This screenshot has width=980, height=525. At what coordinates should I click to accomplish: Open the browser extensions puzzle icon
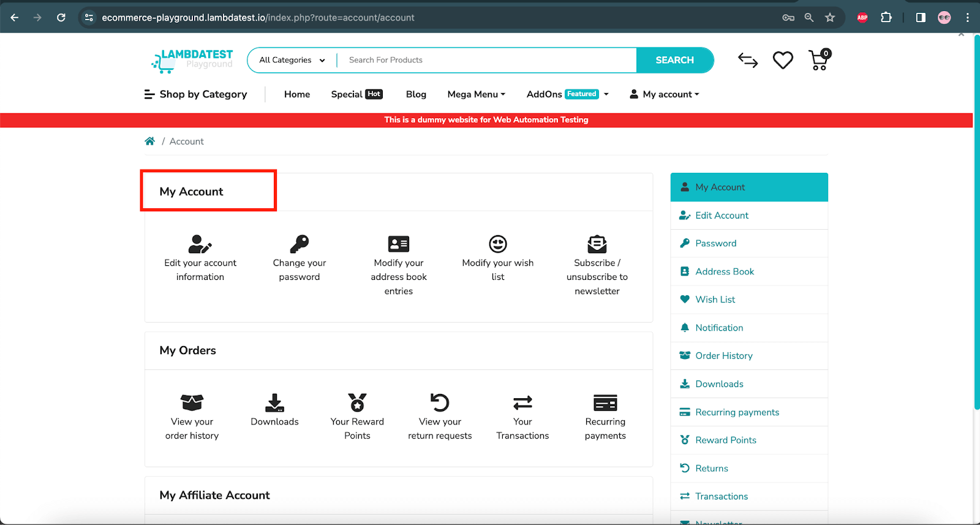click(886, 18)
